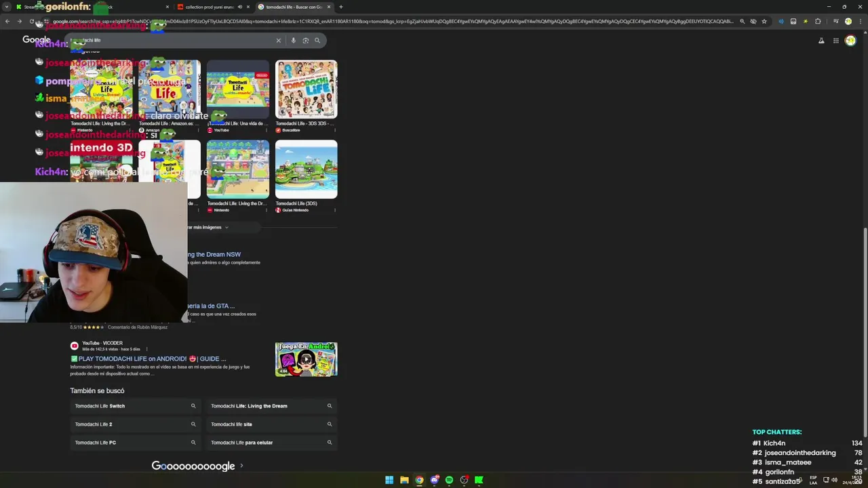Expand more images chevron
Viewport: 868px width, 488px height.
coord(226,228)
